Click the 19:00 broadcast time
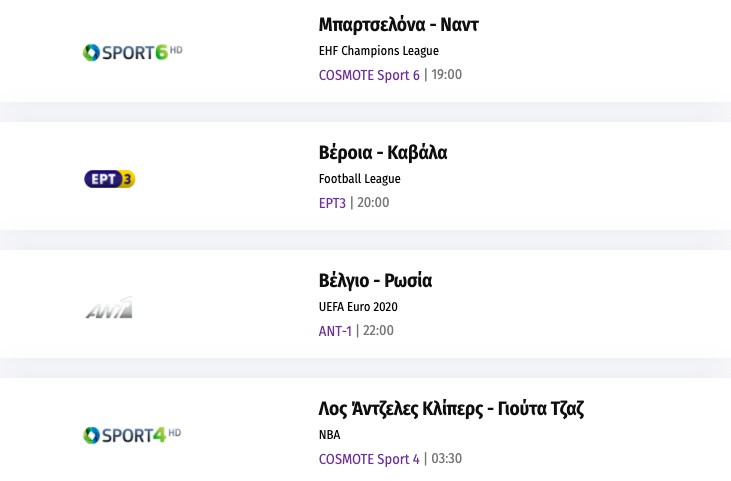 coord(446,75)
